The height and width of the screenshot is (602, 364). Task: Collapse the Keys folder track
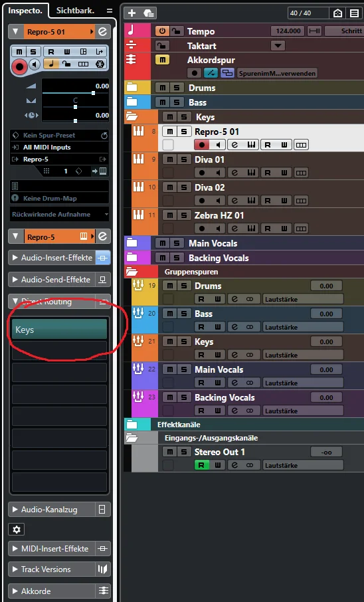click(x=132, y=117)
